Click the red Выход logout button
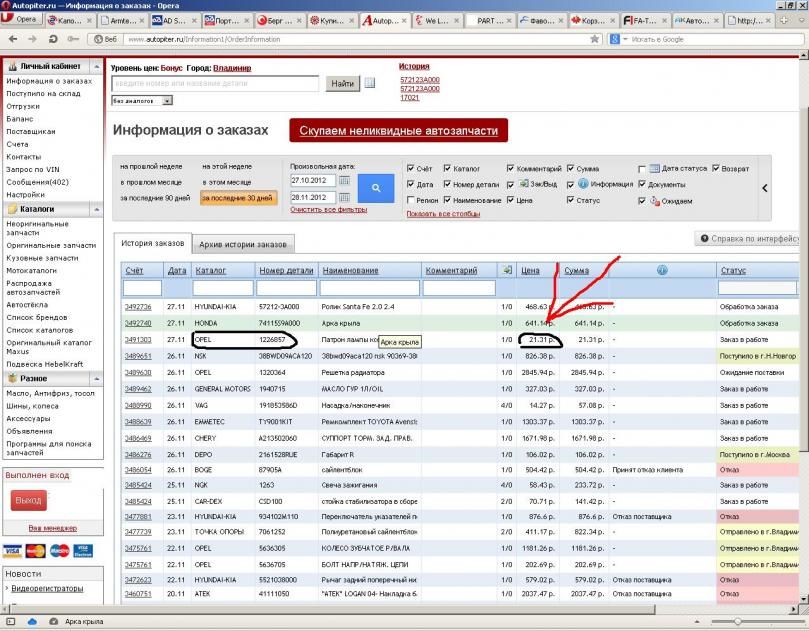Image resolution: width=809 pixels, height=631 pixels. pos(28,500)
